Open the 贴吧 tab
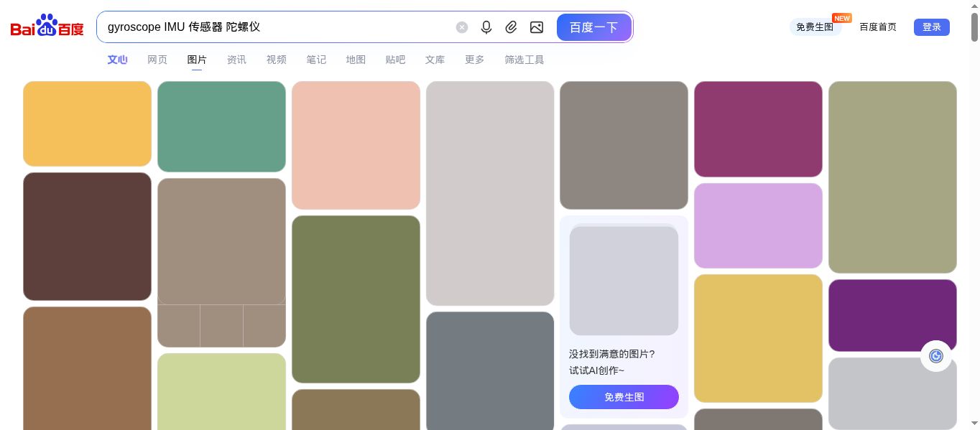 pos(395,60)
